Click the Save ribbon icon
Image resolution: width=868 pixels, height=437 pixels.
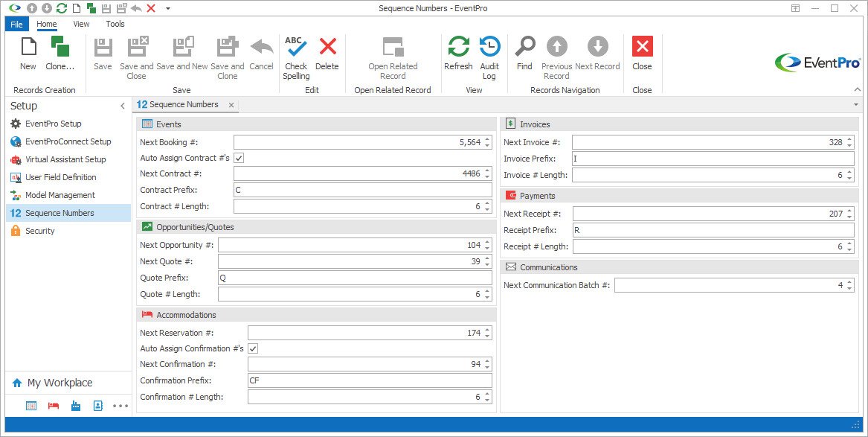pos(103,47)
